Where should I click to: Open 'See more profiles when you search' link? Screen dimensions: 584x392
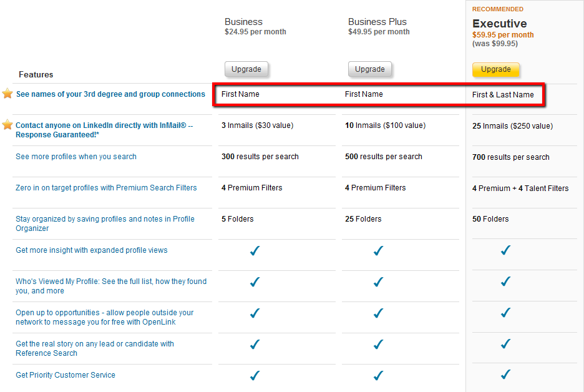[x=76, y=157]
